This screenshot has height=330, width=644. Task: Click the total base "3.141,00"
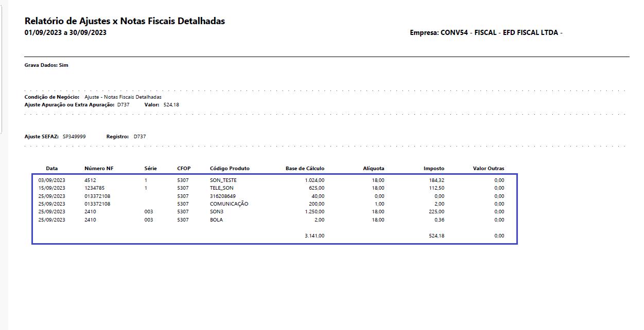pyautogui.click(x=314, y=236)
